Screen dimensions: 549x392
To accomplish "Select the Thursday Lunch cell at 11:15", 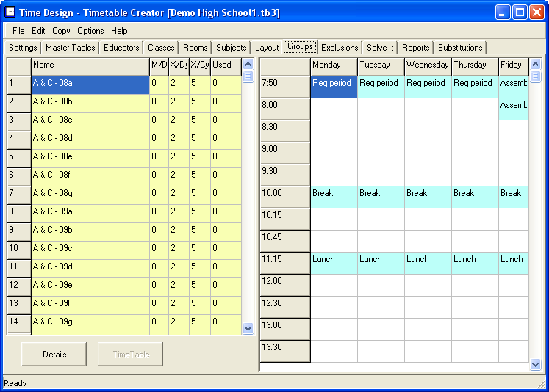I will (x=475, y=263).
